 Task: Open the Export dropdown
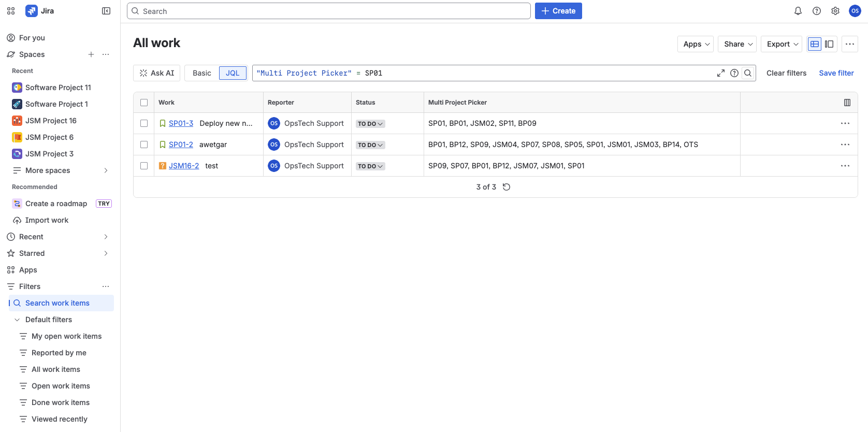click(782, 44)
